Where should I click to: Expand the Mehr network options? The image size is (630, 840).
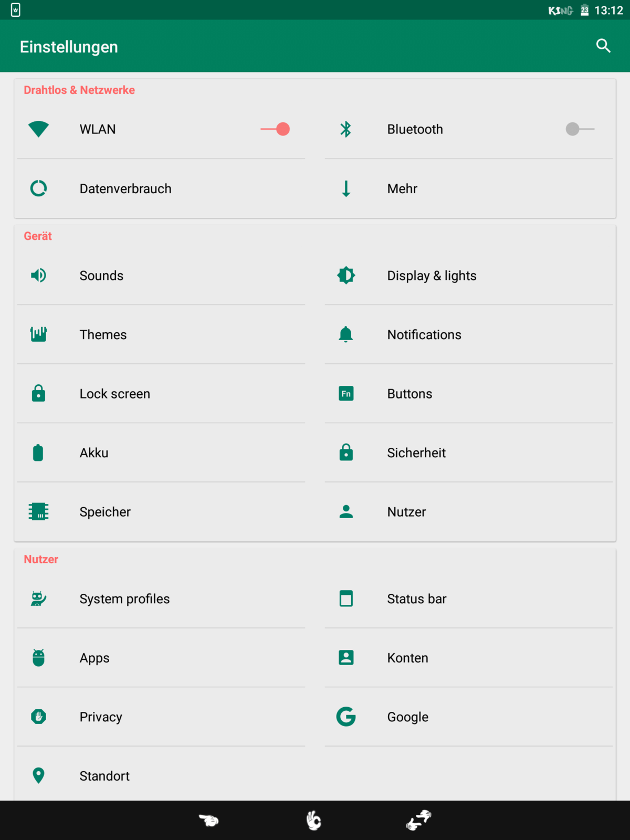pos(402,188)
